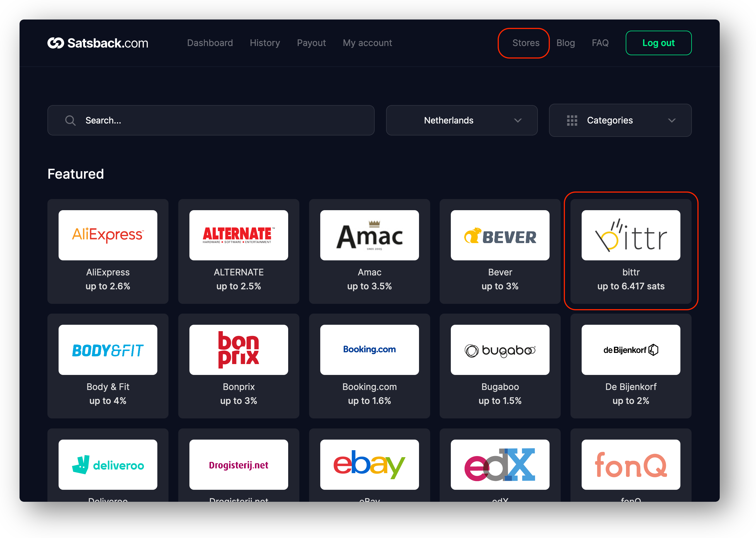
Task: Open the De Bijenkorf logo
Action: coord(631,350)
